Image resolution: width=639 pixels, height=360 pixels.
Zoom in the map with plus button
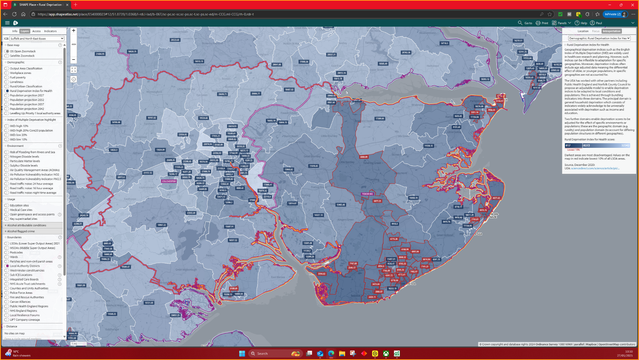point(74,31)
